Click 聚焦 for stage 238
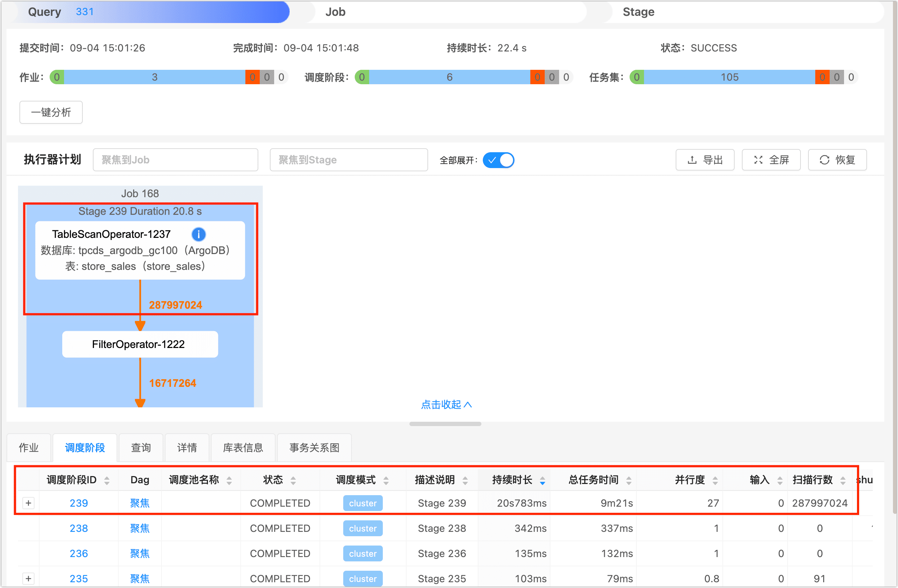Screen dimensions: 898x588 [x=140, y=528]
